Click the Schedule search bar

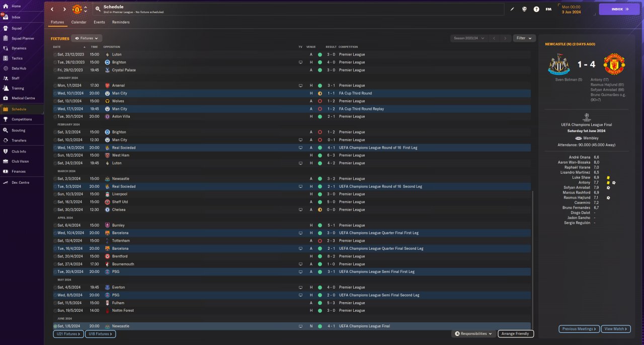pyautogui.click(x=298, y=9)
